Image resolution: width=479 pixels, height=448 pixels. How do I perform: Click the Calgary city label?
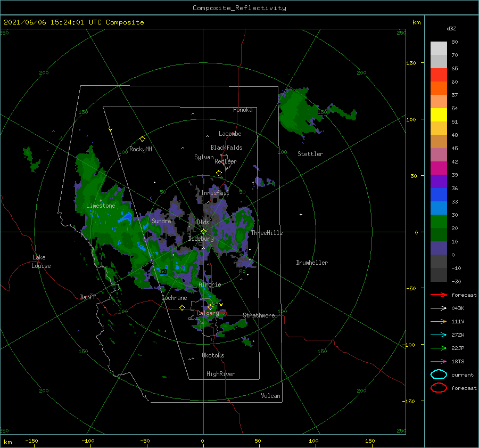tap(208, 313)
